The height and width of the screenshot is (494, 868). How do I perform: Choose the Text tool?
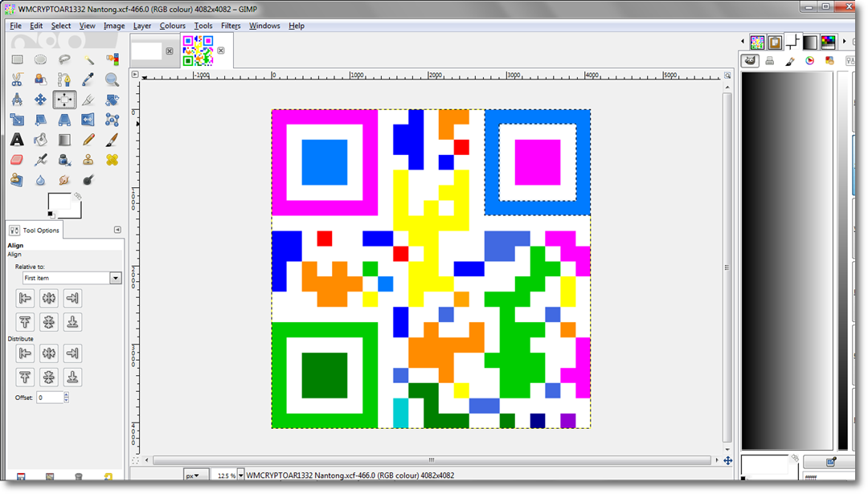tap(17, 140)
